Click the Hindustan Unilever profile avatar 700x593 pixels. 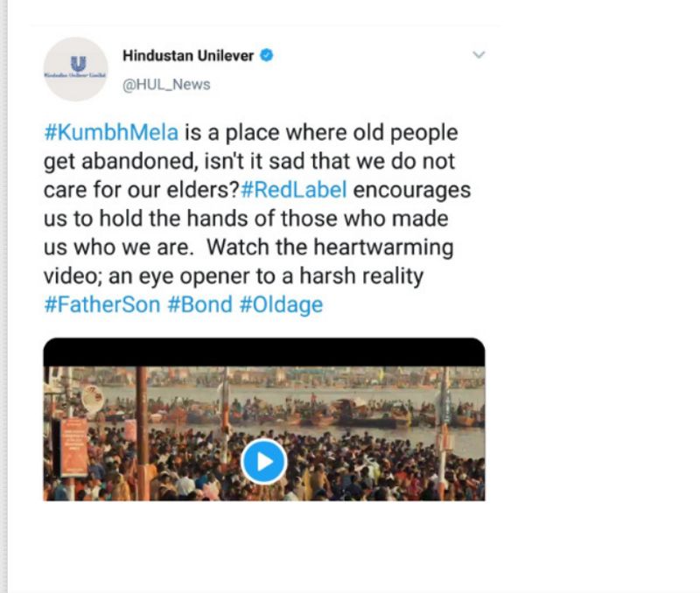coord(75,69)
